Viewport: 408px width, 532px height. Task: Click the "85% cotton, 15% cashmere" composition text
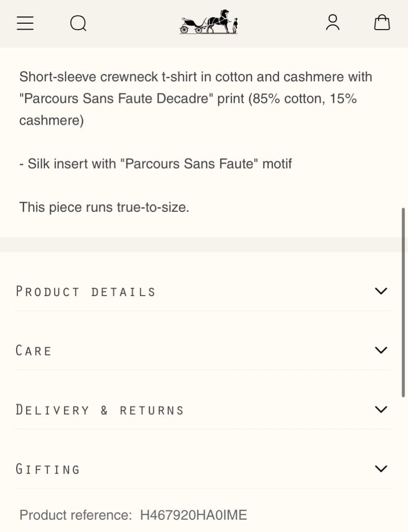tap(302, 99)
